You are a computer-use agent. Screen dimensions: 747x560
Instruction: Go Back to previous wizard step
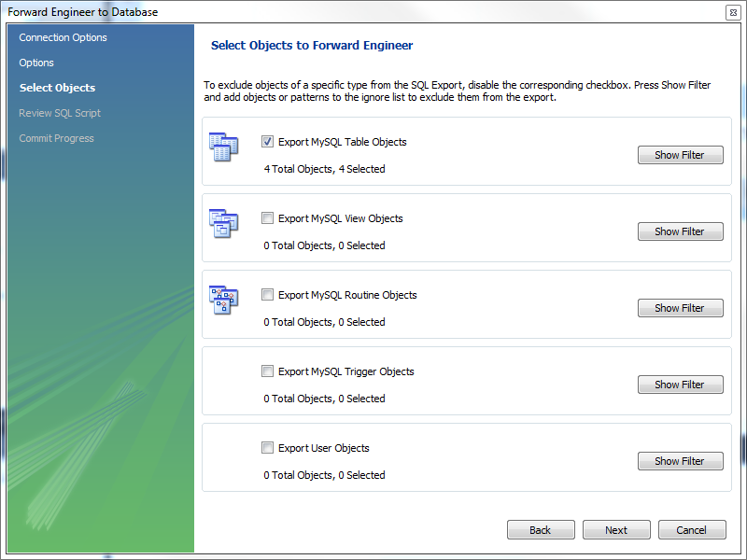[x=541, y=529]
